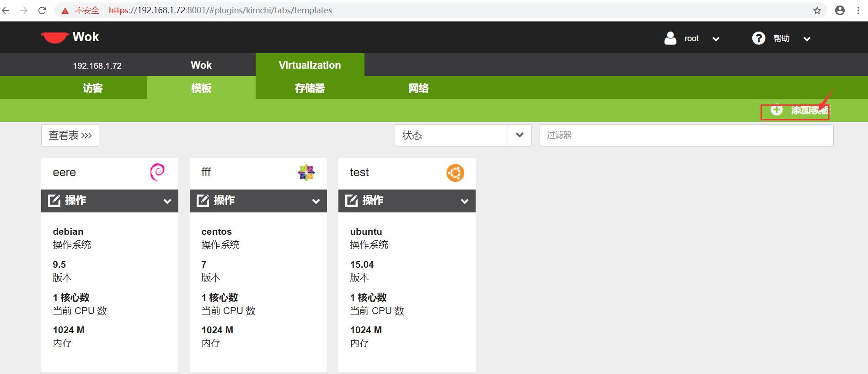
Task: Click the Debian logo on eere card
Action: click(157, 172)
